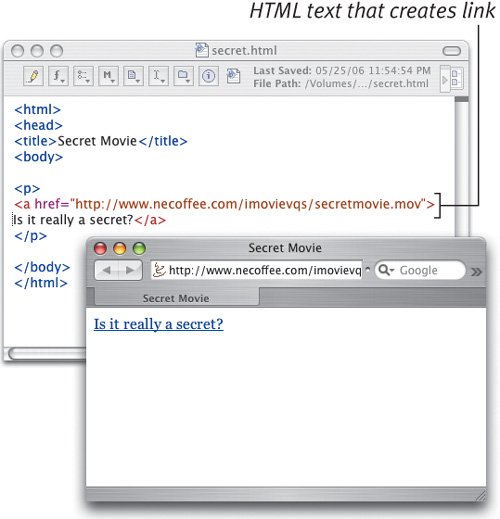
Task: Open the function popup menu icon
Action: tap(58, 76)
